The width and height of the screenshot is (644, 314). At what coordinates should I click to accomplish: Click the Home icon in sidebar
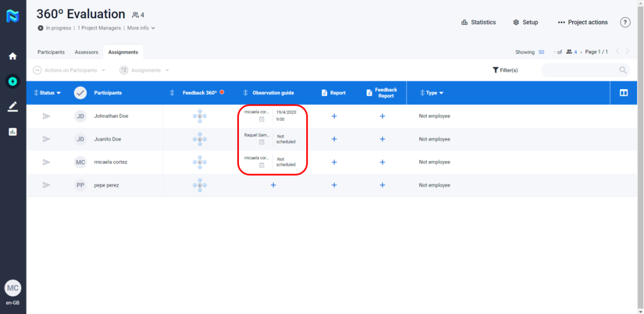[13, 56]
